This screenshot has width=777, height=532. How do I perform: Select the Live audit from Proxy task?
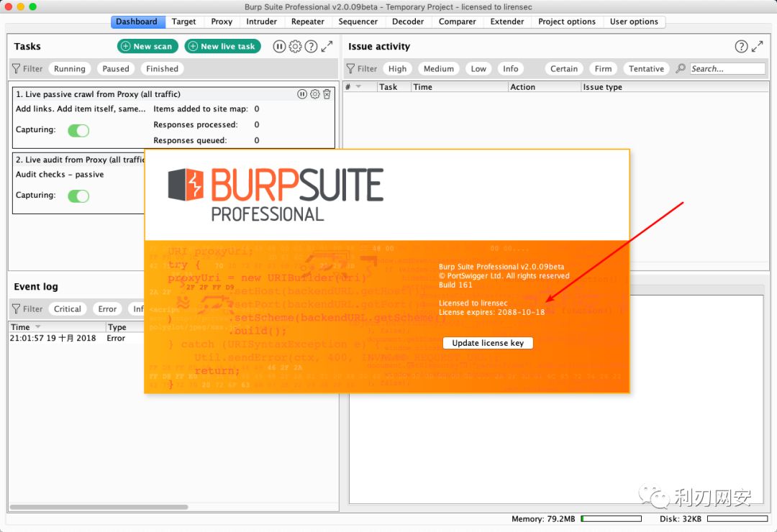[78, 183]
